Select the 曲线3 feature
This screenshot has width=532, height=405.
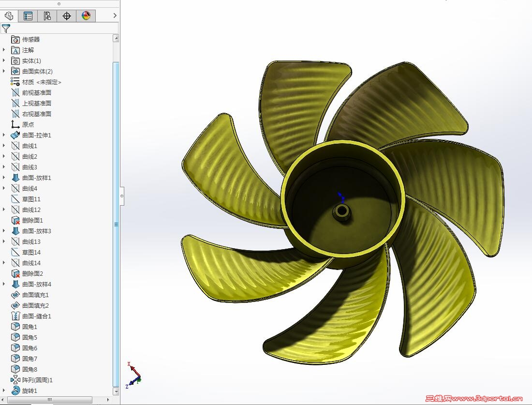30,167
